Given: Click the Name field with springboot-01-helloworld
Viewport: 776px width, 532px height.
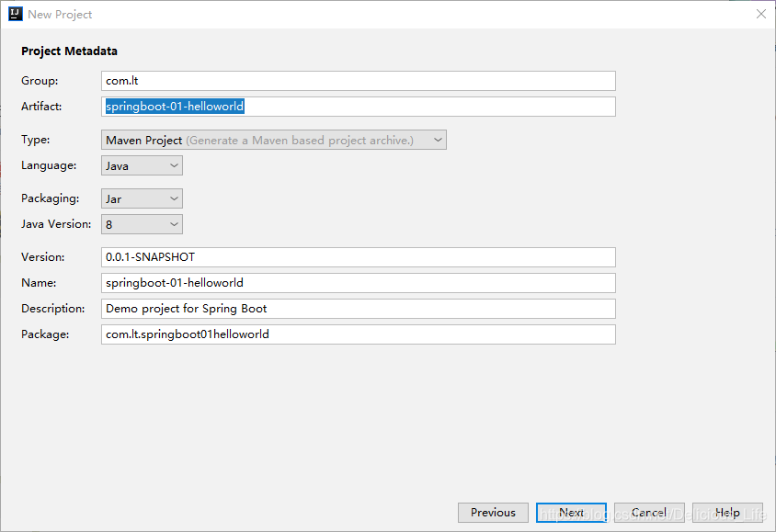Looking at the screenshot, I should click(x=359, y=283).
